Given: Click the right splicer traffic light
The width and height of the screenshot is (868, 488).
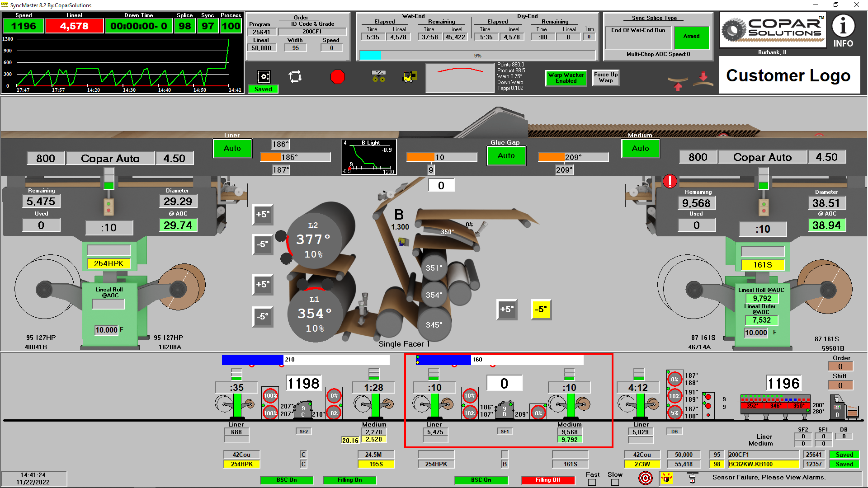Looking at the screenshot, I should 764,207.
